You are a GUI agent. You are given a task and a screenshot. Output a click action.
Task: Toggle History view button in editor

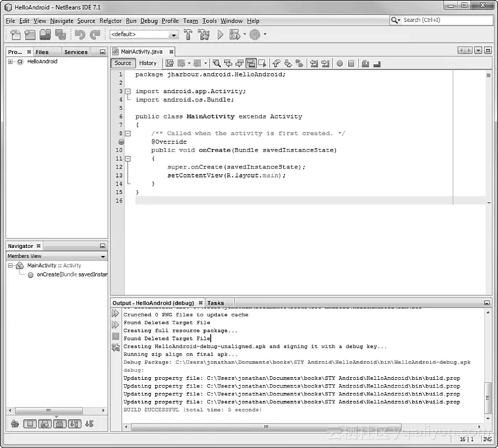[x=147, y=63]
